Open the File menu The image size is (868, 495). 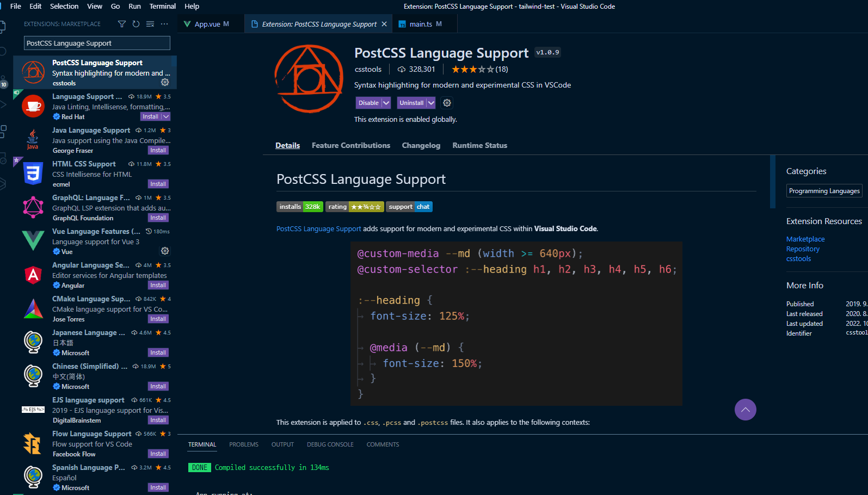[x=16, y=7]
